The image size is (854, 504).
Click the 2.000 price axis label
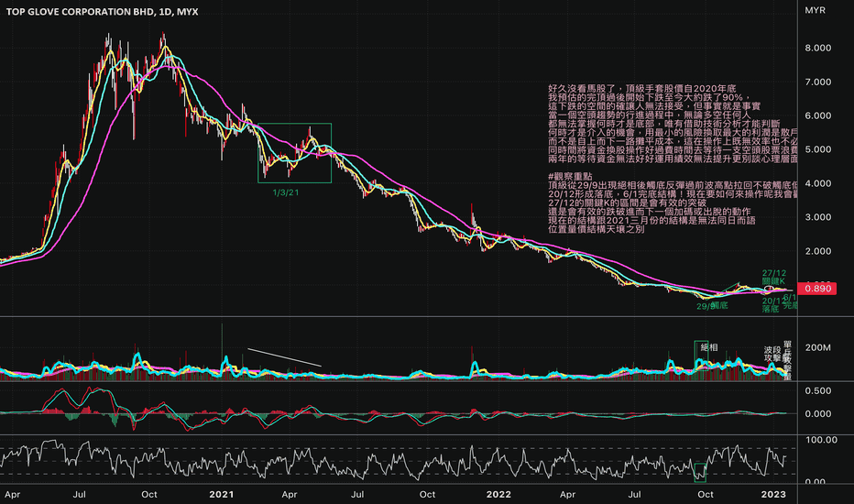click(818, 251)
